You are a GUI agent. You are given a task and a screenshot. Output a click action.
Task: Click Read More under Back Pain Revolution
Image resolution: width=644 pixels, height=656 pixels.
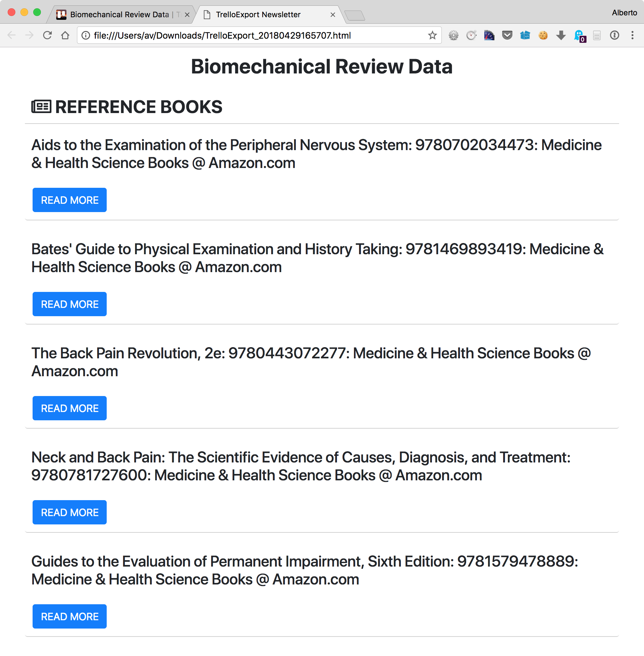70,408
